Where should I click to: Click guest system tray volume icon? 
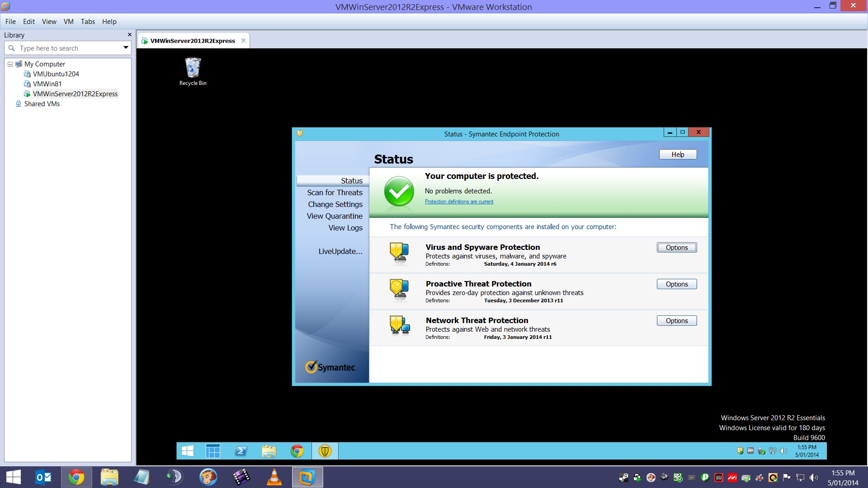point(783,451)
